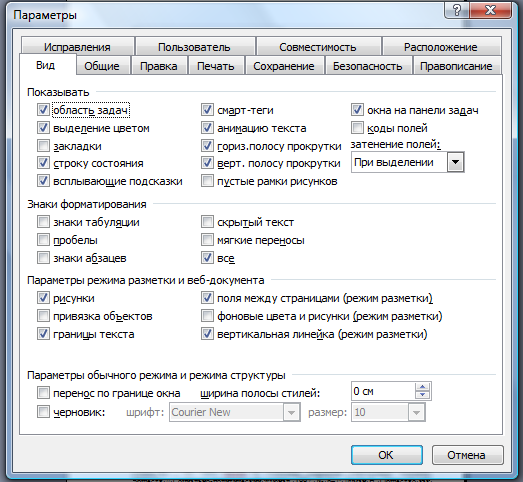Confirm with the OK button
This screenshot has height=482, width=523.
(x=386, y=455)
